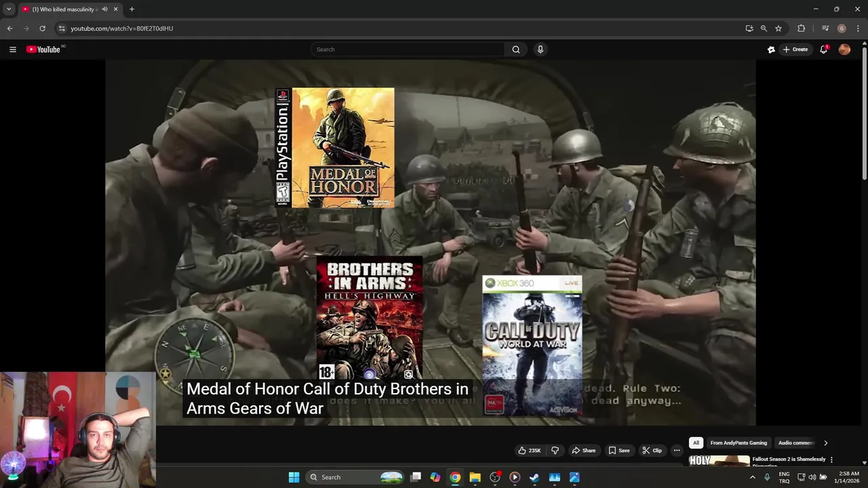Click the system tray microphone icon

click(x=767, y=477)
